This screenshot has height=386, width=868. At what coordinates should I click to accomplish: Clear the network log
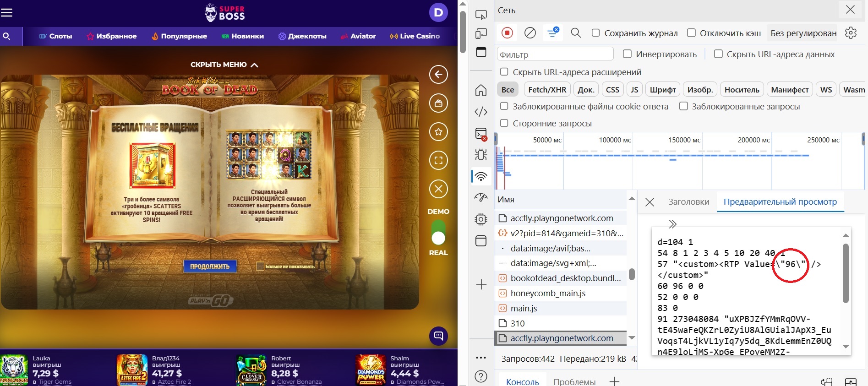coord(530,33)
